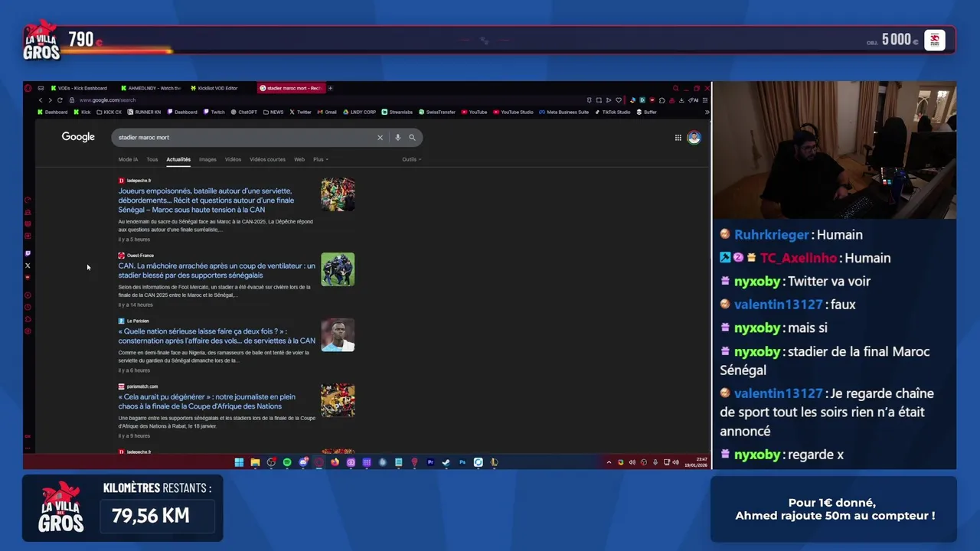This screenshot has height=551, width=980.
Task: Open Spotify from the taskbar
Action: (287, 462)
